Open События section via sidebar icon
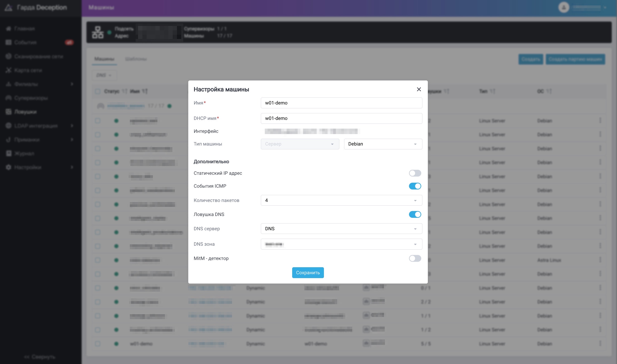The width and height of the screenshot is (617, 364). tap(9, 42)
